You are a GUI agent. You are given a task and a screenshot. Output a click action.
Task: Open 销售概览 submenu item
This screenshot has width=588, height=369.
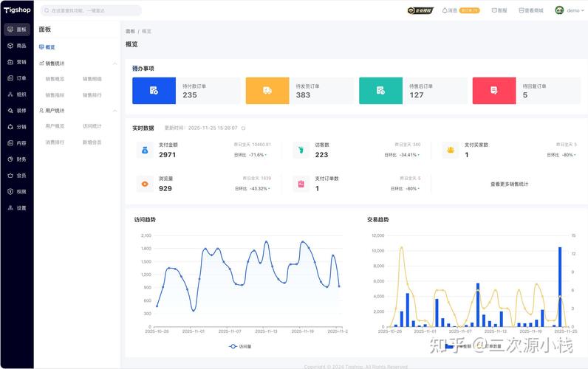pyautogui.click(x=55, y=79)
